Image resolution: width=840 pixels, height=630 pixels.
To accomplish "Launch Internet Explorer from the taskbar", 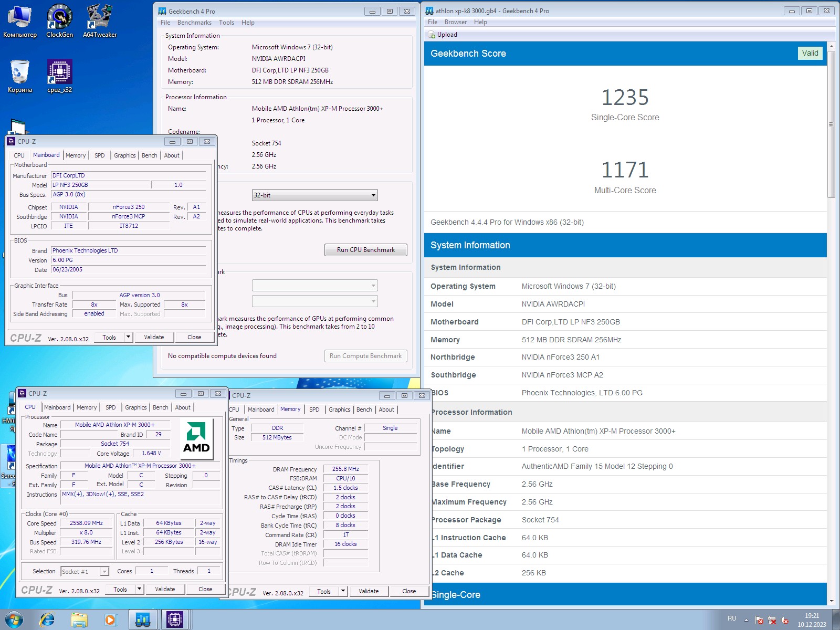I will [x=47, y=620].
